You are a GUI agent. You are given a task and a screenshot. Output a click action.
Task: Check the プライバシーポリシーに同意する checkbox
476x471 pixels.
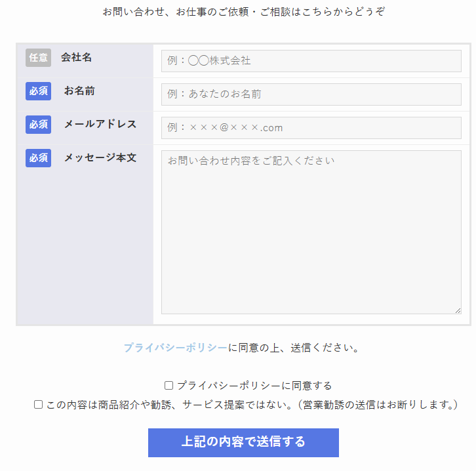coord(169,386)
